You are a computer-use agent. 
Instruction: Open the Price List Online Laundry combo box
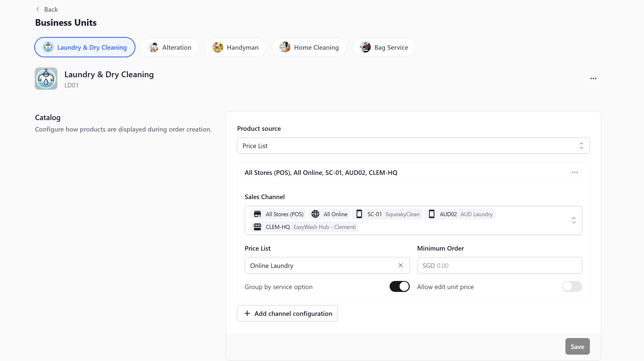[319, 265]
